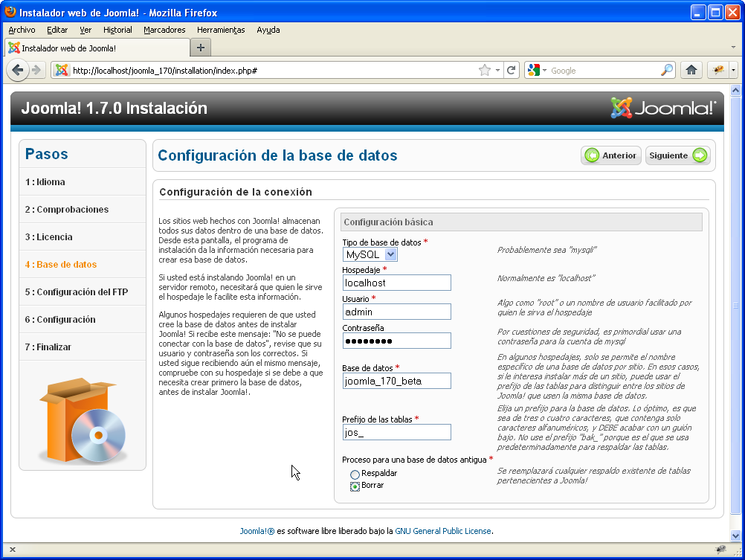Click the hint Normalmente es "localhost"
Image resolution: width=745 pixels, height=560 pixels.
click(546, 278)
